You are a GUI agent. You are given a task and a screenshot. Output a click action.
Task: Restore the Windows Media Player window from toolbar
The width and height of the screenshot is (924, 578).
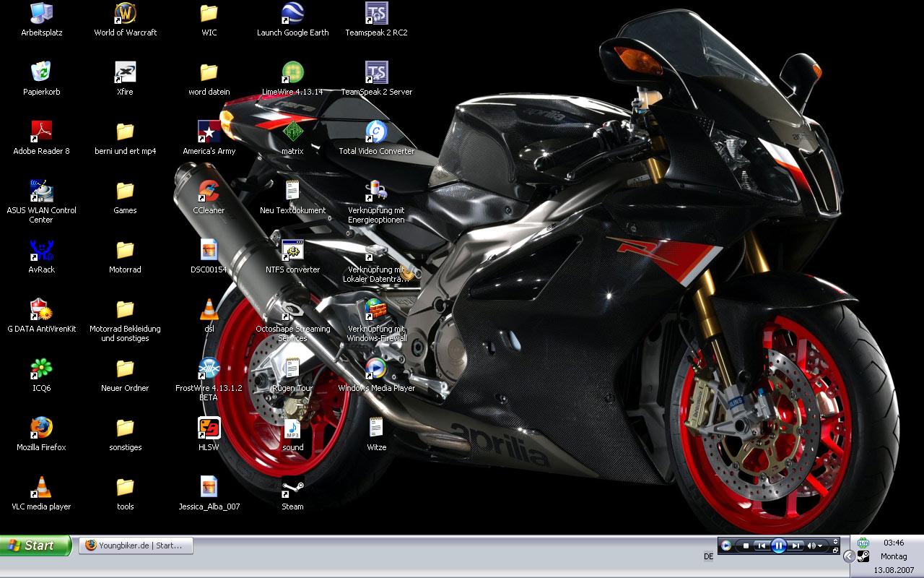pyautogui.click(x=836, y=550)
